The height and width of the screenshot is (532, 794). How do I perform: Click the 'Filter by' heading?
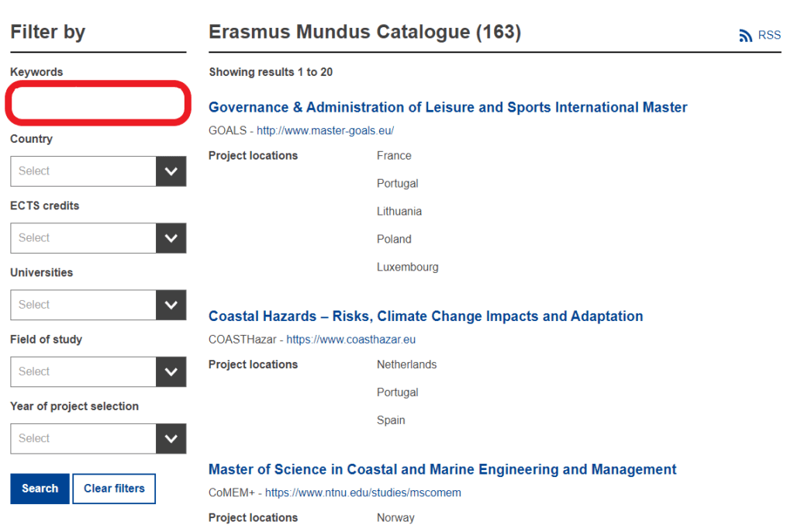pos(48,32)
